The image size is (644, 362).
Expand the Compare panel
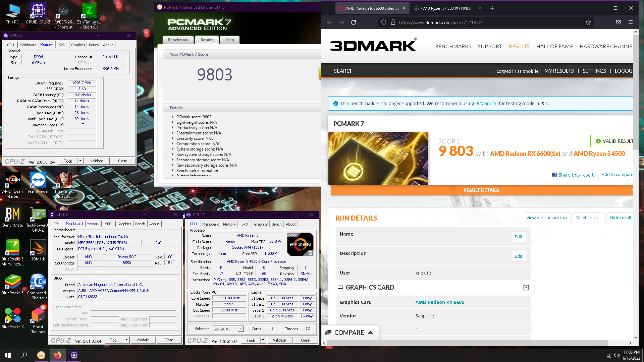click(x=351, y=333)
